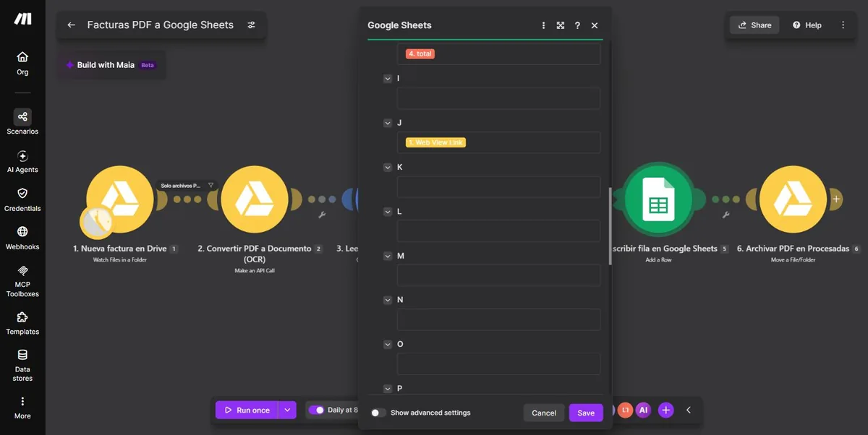
Task: Open the Run once dropdown arrow
Action: pos(287,410)
